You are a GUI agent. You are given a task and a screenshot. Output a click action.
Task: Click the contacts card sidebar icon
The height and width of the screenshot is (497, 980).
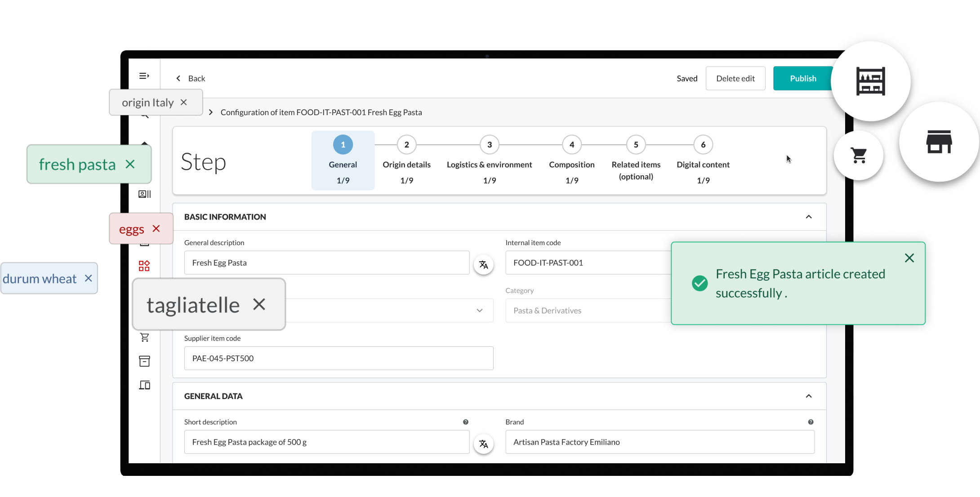(144, 194)
